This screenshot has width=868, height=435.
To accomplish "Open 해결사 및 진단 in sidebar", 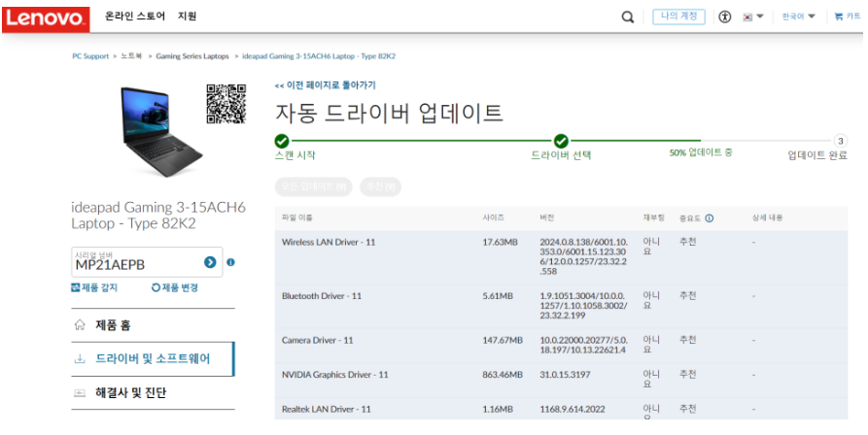I will coord(153,393).
